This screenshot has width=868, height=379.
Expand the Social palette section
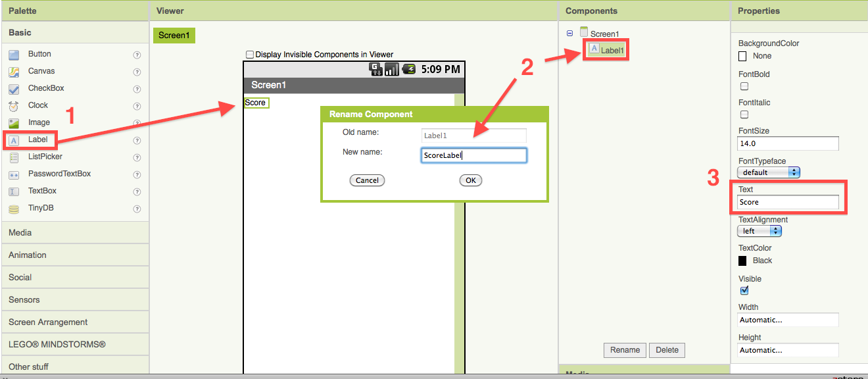coord(74,278)
